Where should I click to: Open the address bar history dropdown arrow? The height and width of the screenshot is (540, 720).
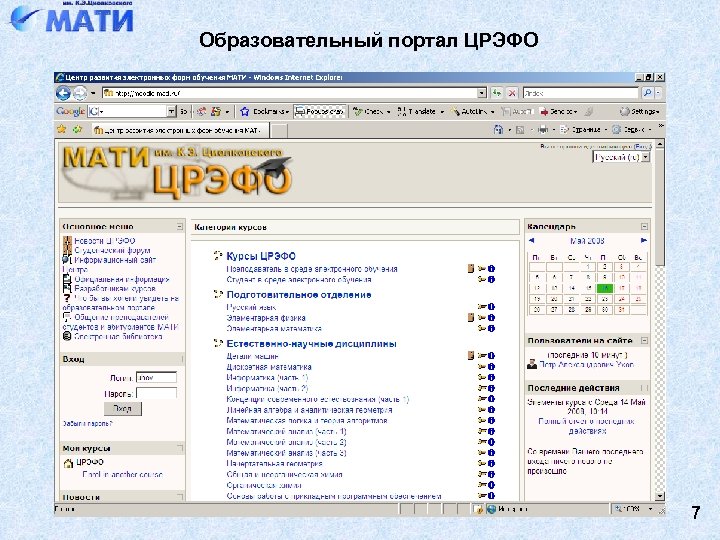pos(481,93)
